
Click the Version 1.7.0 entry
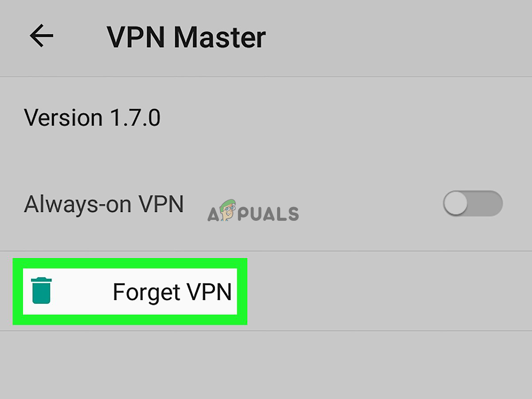coord(92,118)
